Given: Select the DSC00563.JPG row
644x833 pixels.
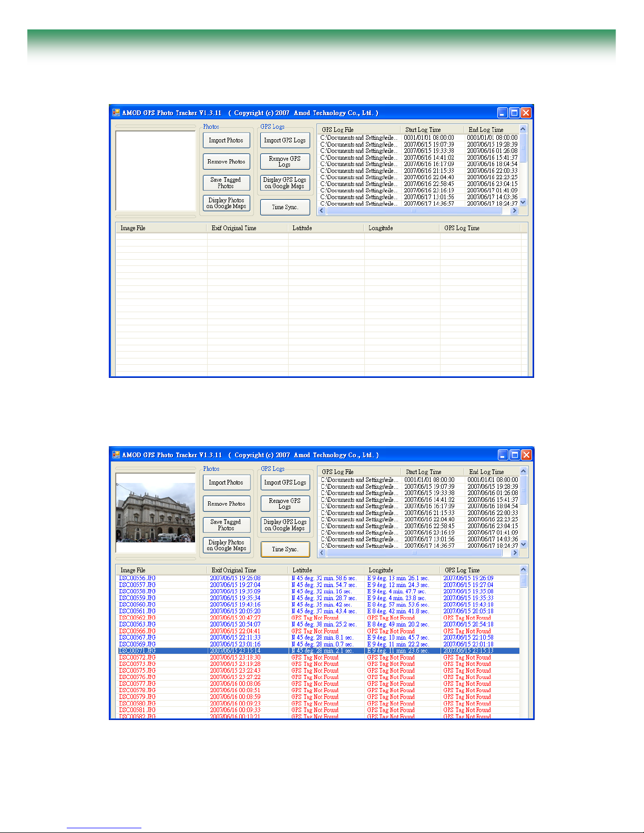Looking at the screenshot, I should tap(318, 624).
